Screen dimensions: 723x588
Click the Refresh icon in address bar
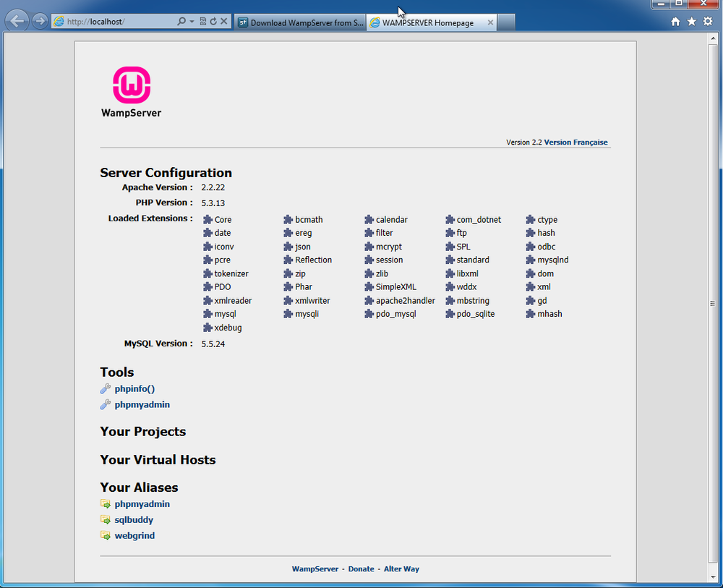tap(213, 21)
